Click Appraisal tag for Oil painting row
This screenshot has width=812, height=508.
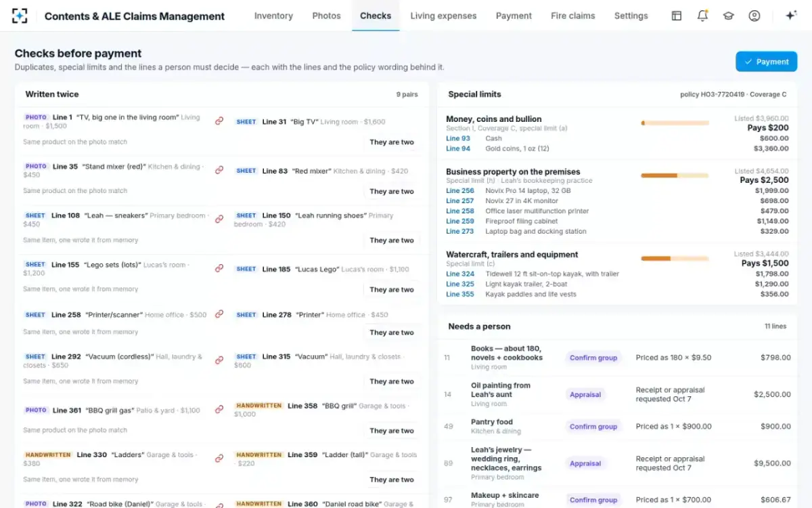(x=585, y=394)
